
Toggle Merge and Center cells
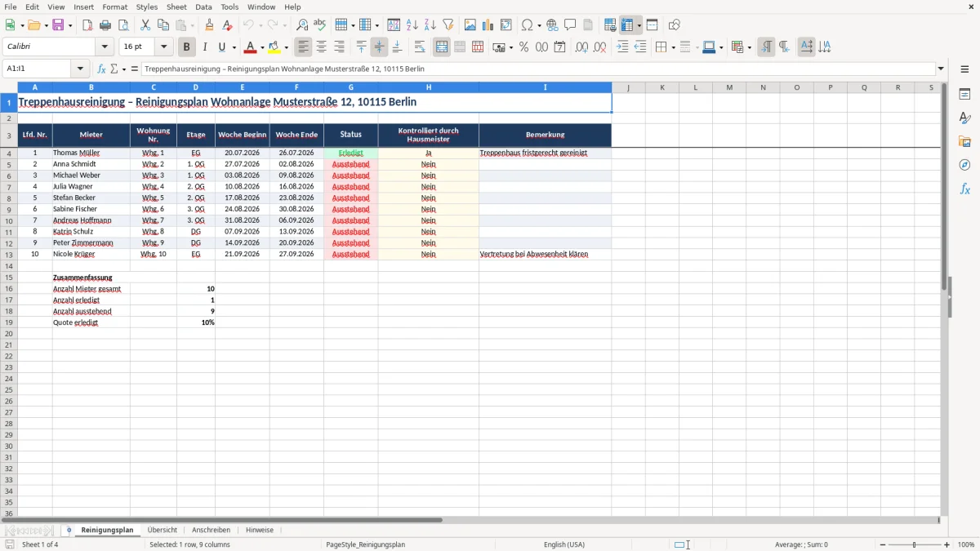click(442, 47)
